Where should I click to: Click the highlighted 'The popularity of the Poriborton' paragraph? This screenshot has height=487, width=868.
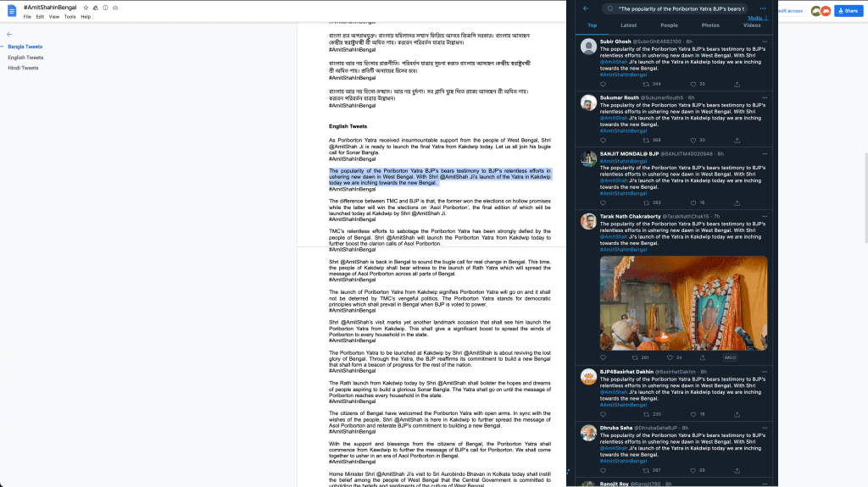point(440,176)
